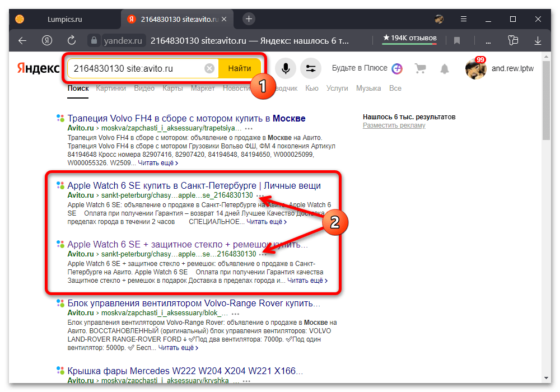Open Apple Watch 6 SE купить в Санкт-Петербурге result
This screenshot has width=560, height=392.
(x=194, y=186)
